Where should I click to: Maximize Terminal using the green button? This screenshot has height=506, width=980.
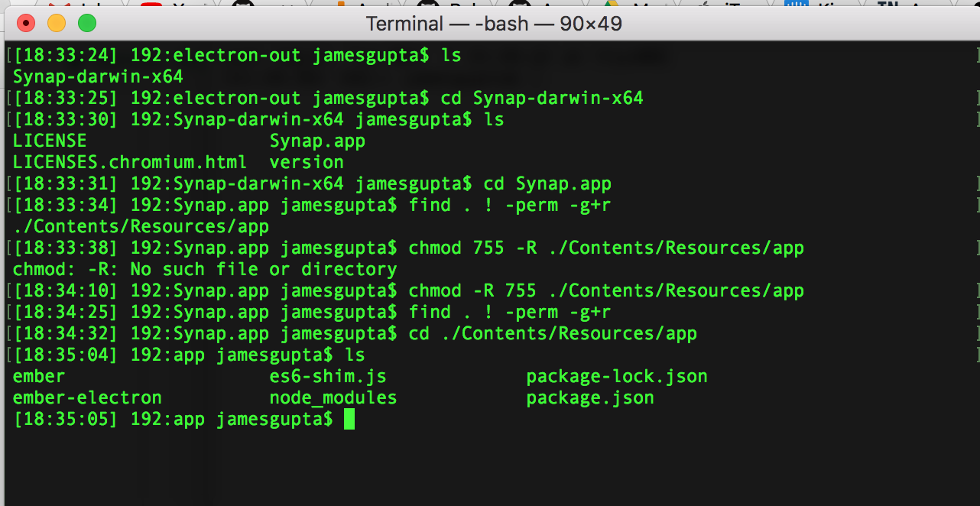pyautogui.click(x=87, y=23)
